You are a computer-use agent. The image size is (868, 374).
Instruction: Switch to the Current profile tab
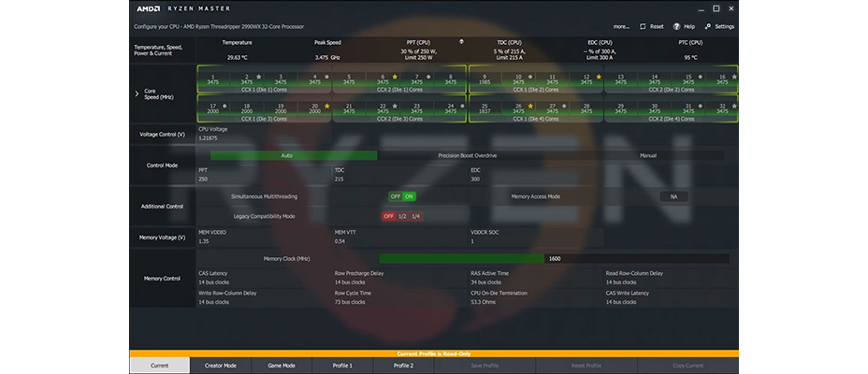159,366
